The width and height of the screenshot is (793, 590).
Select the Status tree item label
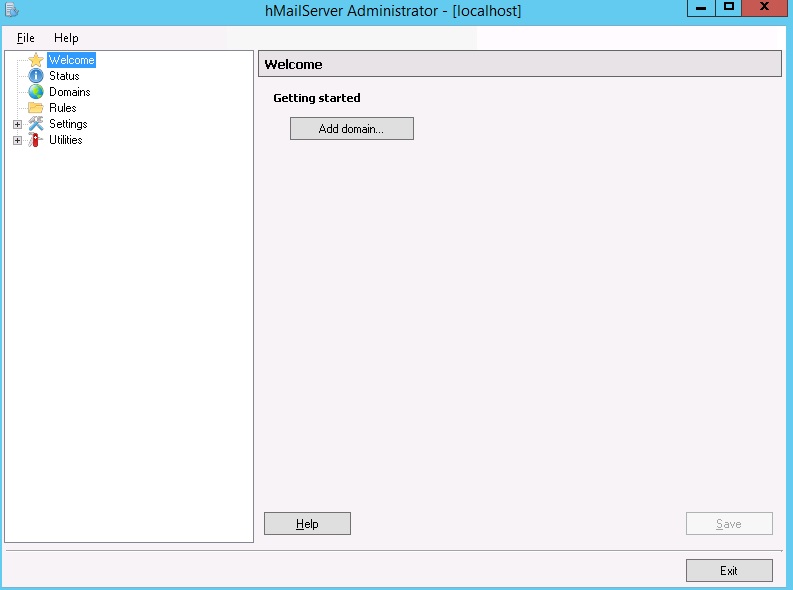64,76
